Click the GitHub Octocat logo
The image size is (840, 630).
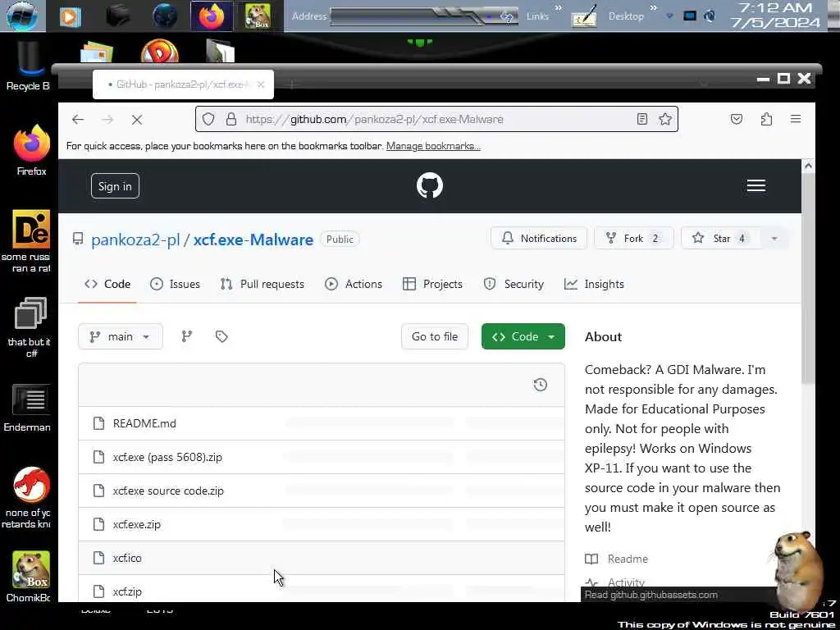pos(430,185)
